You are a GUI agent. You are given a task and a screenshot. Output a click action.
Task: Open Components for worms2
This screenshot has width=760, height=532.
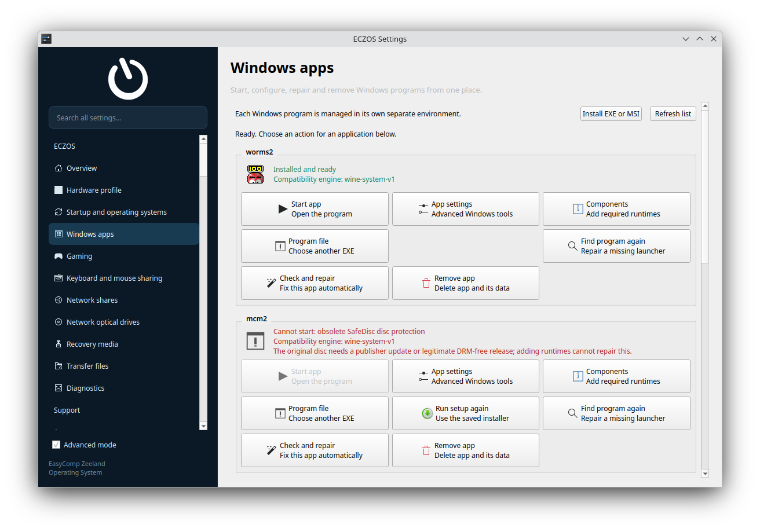616,209
